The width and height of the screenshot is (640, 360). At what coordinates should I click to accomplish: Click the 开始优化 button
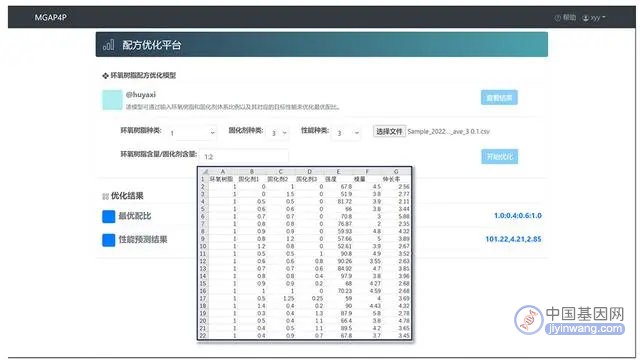[500, 156]
